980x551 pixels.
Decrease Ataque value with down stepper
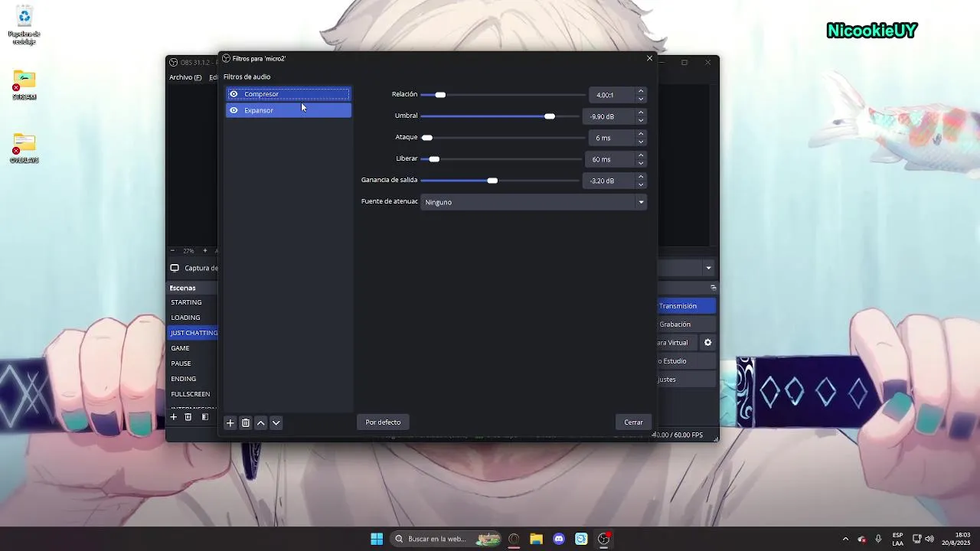[641, 142]
